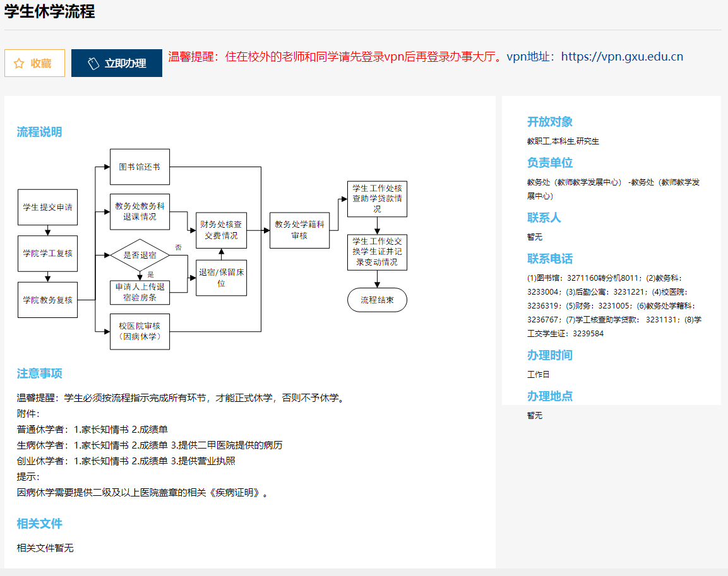
Task: Click the 是否退宿 decision diamond
Action: (140, 256)
